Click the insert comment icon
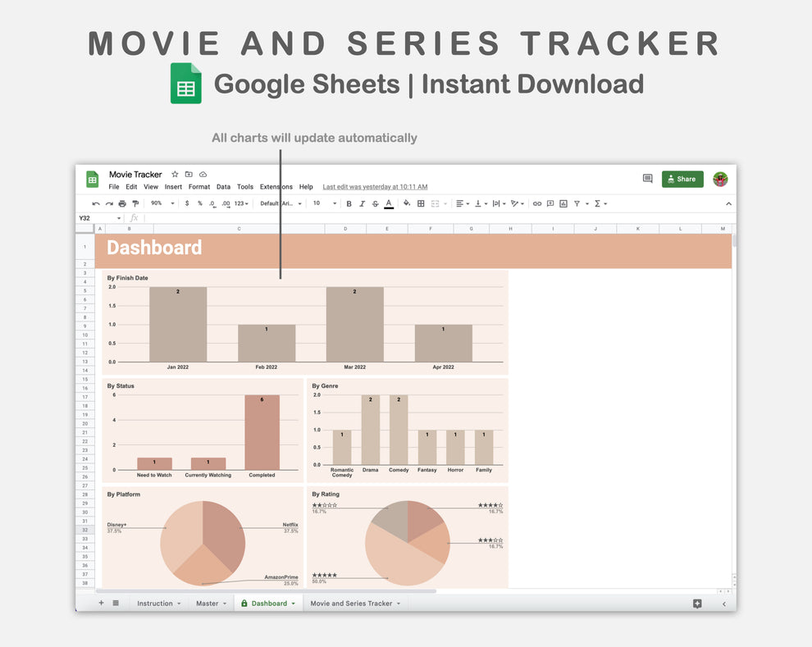This screenshot has width=812, height=647. tap(550, 203)
